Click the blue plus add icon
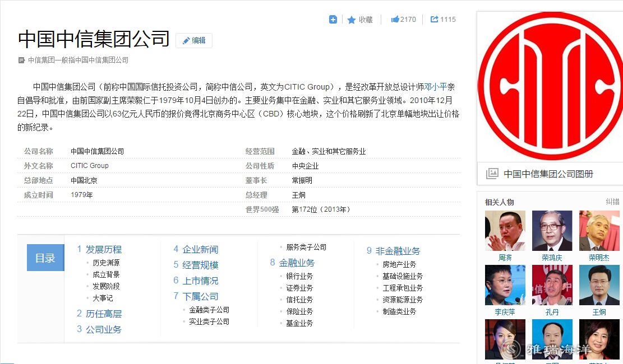Screen dimensions: 623x364 [333, 20]
